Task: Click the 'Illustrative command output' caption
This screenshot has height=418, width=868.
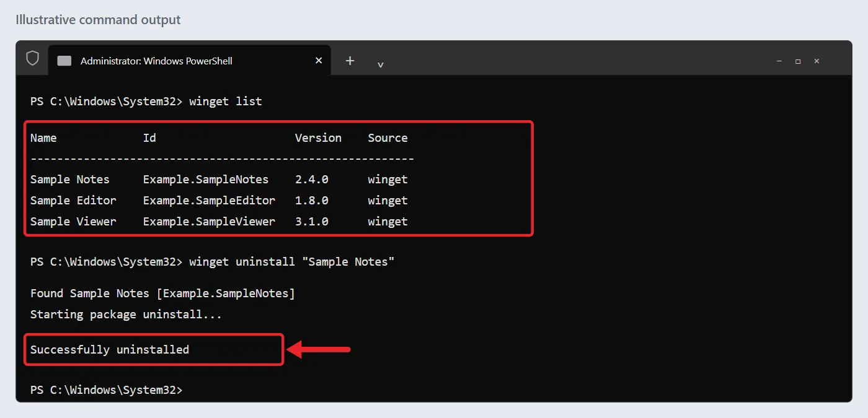Action: tap(98, 20)
